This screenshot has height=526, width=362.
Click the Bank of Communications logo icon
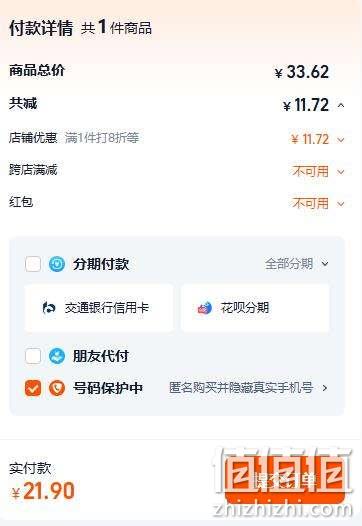pos(49,307)
